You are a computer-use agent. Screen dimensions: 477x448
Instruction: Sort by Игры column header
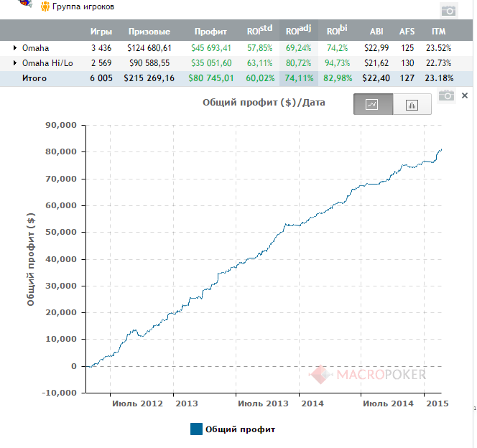[101, 32]
